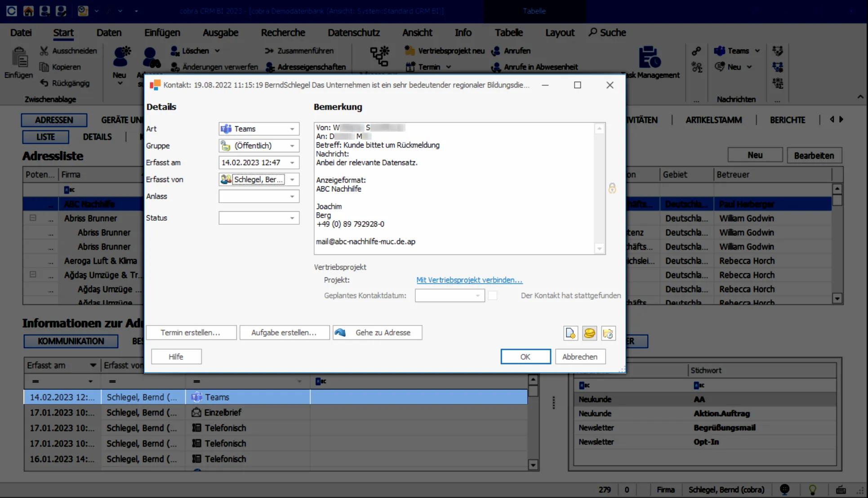Open the KOMMUNIKATION tab
This screenshot has width=868, height=498.
tap(71, 341)
